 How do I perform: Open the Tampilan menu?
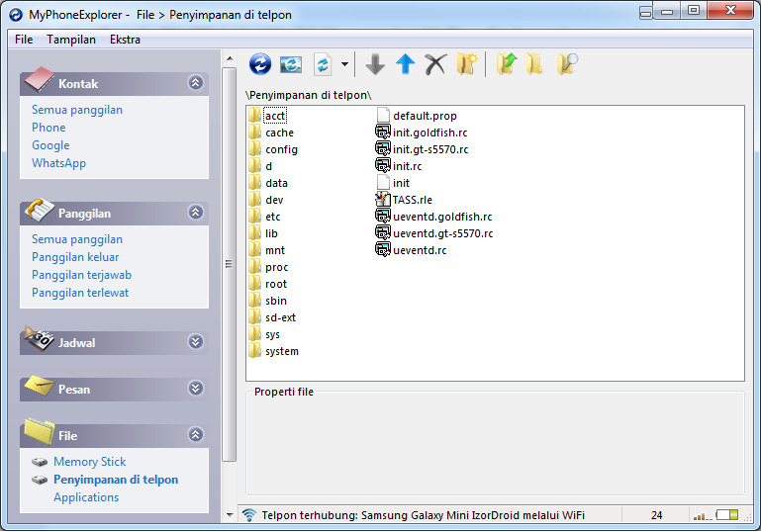point(71,40)
